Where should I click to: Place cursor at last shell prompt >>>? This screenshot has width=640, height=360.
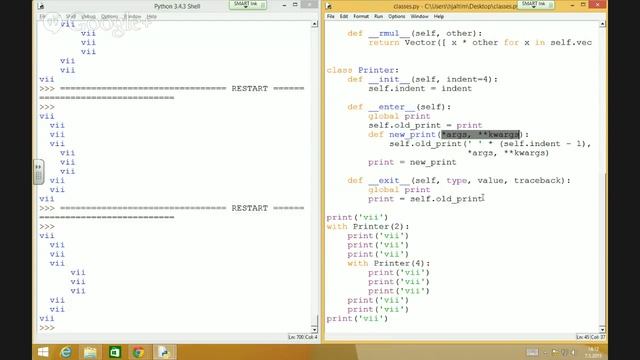[47, 328]
